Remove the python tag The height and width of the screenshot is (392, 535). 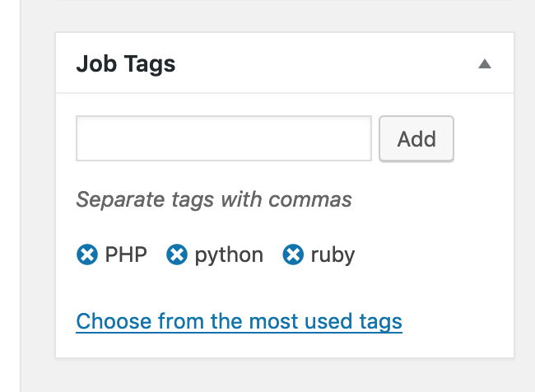[x=176, y=254]
